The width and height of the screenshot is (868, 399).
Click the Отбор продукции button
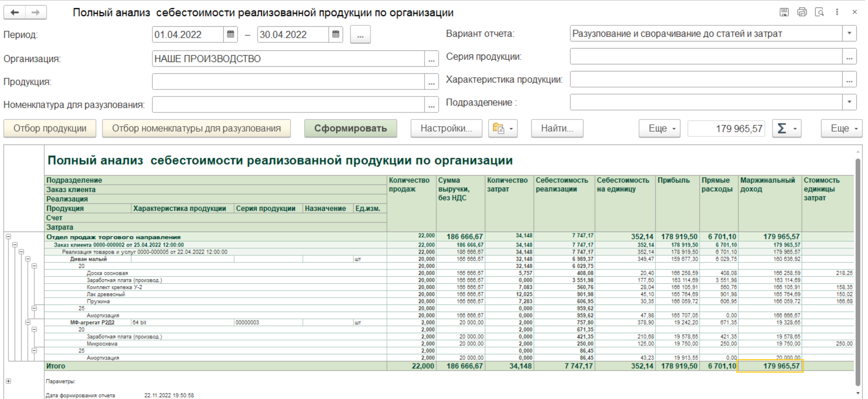point(50,128)
